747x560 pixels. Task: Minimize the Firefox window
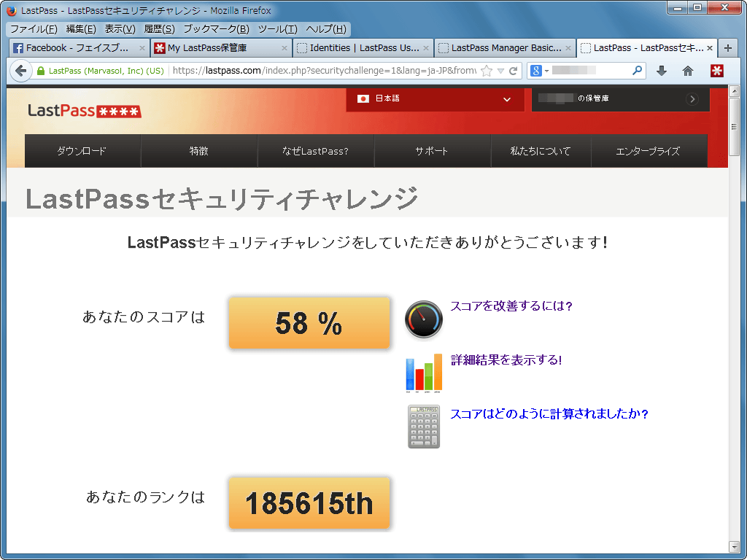coord(677,8)
